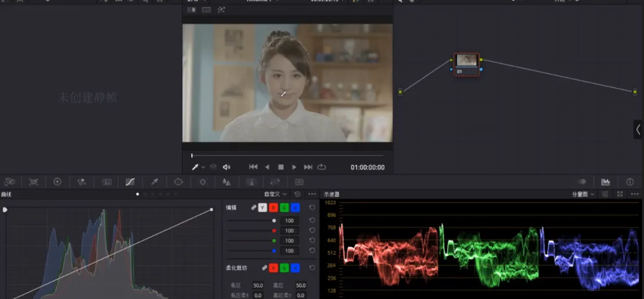This screenshot has height=299, width=644.
Task: Enable blue channel curve editing
Action: click(295, 208)
